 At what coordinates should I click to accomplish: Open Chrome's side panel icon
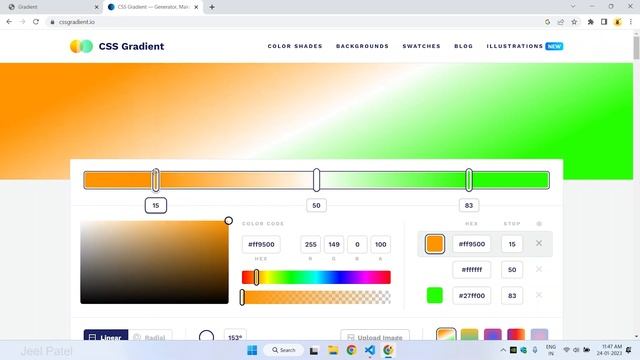[x=604, y=22]
